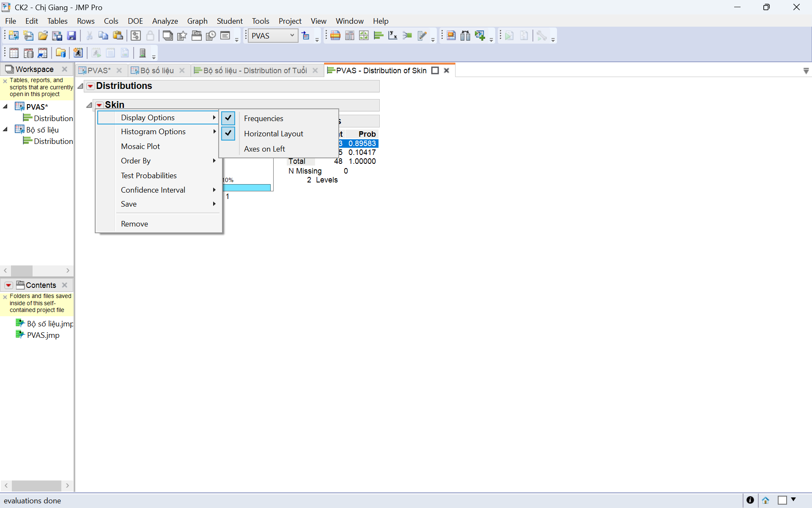
Task: Switch to the Bộ số liệu tab
Action: tap(157, 70)
